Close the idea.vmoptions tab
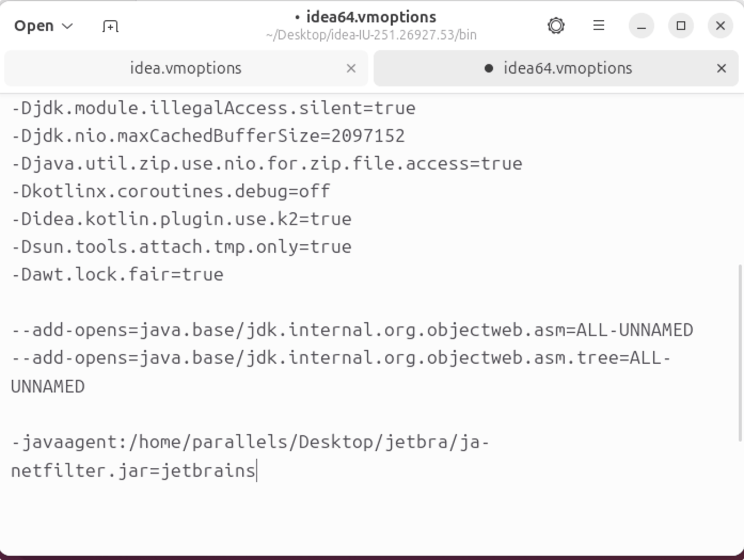Viewport: 744px width, 560px height. coord(351,68)
